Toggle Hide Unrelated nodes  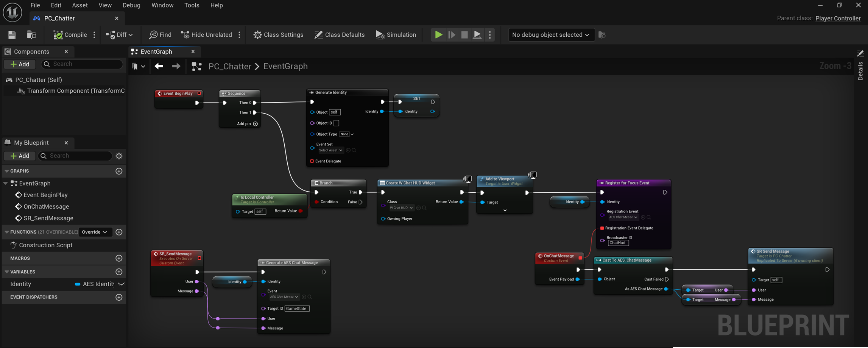tap(206, 34)
